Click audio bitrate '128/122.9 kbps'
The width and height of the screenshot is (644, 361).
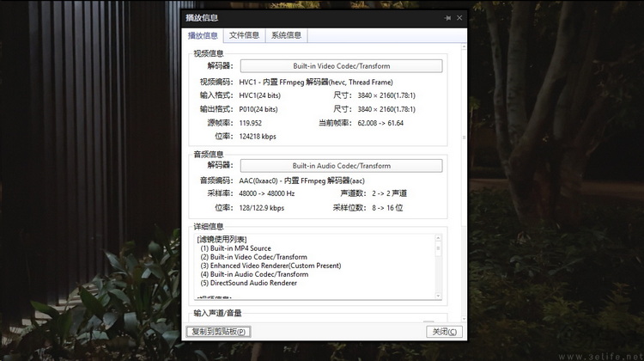pos(262,208)
